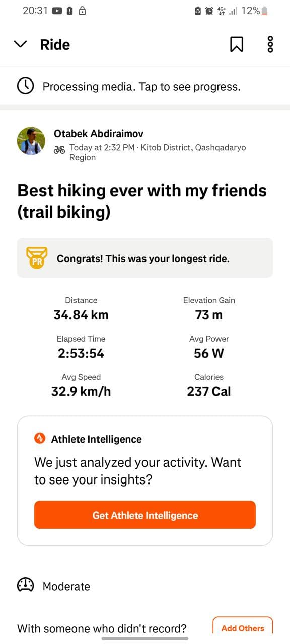This screenshot has height=644, width=290.
Task: Tap the Avg Power 56 W stat
Action: tap(209, 347)
